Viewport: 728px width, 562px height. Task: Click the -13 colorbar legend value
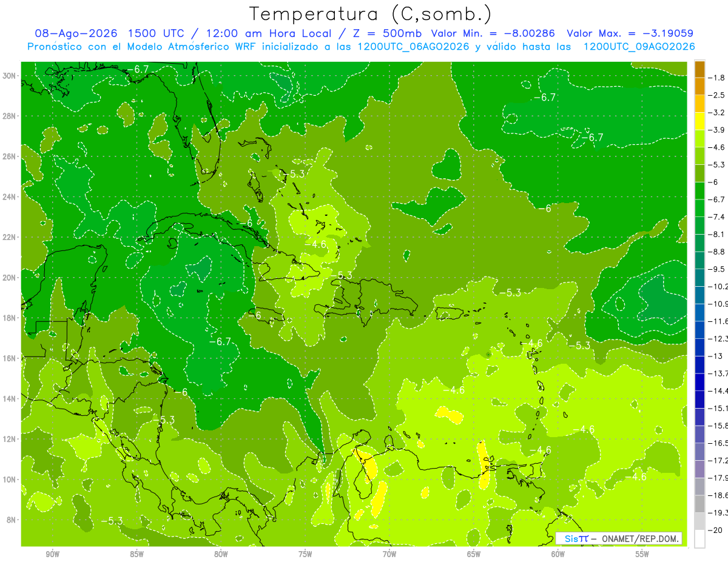716,356
